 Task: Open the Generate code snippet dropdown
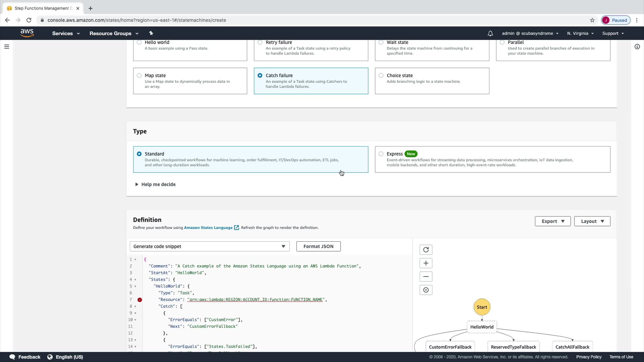point(209,247)
